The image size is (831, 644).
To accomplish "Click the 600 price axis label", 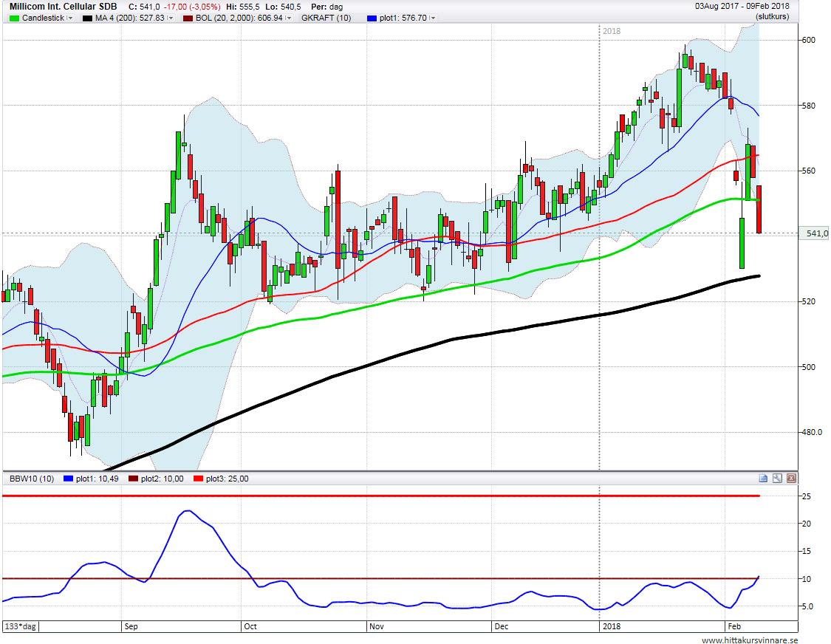I will (x=808, y=40).
